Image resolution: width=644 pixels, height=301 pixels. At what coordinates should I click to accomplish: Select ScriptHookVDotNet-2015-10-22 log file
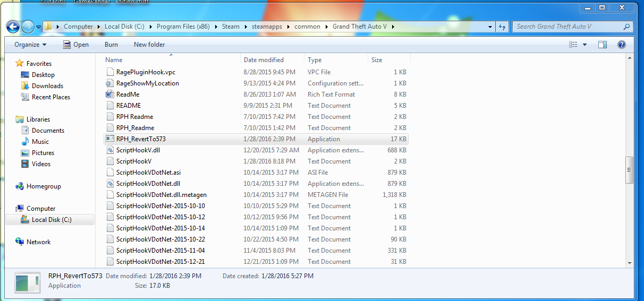pyautogui.click(x=257, y=239)
